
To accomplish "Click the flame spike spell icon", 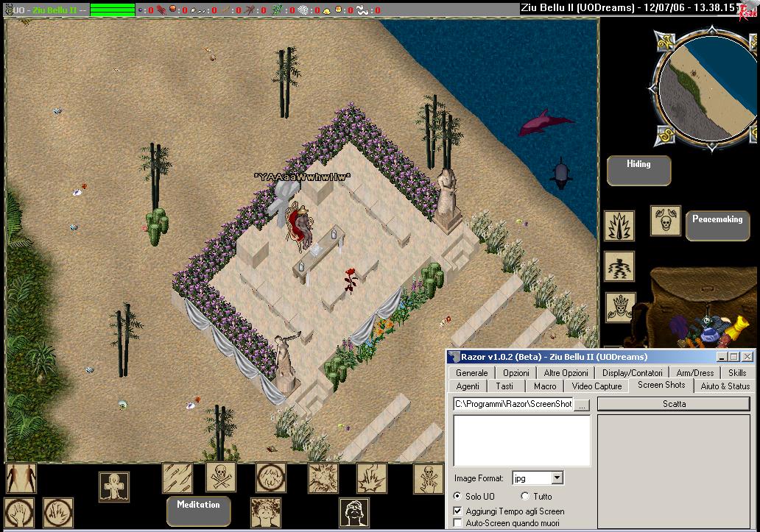I will point(619,226).
